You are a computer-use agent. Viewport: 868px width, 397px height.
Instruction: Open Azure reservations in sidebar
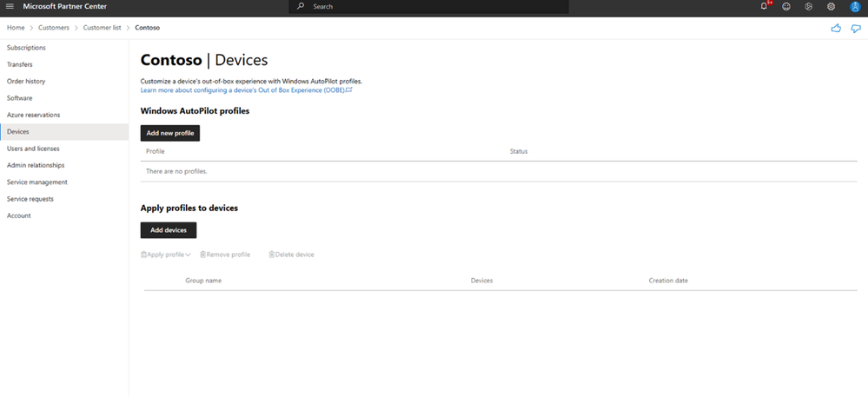64,115
